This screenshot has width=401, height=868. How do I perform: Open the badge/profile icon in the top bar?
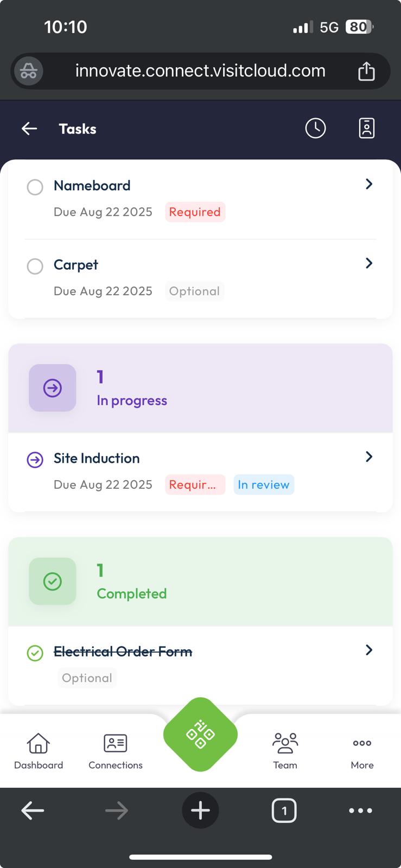click(366, 128)
